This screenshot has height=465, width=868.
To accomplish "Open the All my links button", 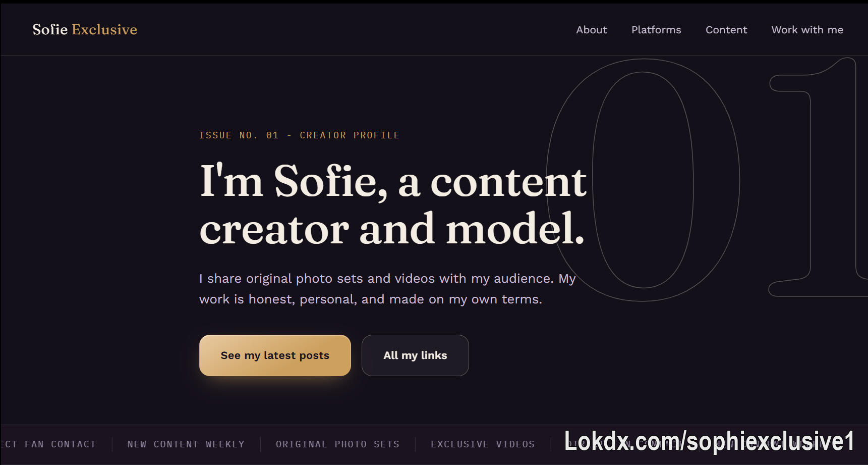I will point(415,355).
